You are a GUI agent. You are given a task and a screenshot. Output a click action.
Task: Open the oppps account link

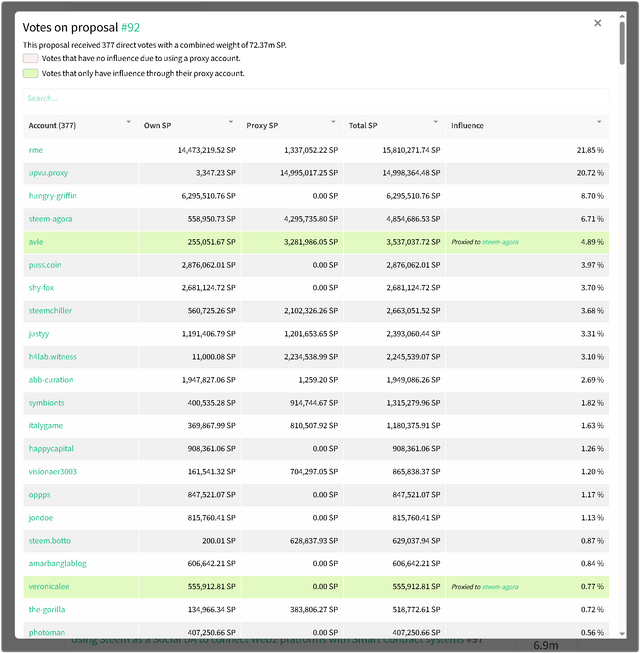(x=40, y=495)
